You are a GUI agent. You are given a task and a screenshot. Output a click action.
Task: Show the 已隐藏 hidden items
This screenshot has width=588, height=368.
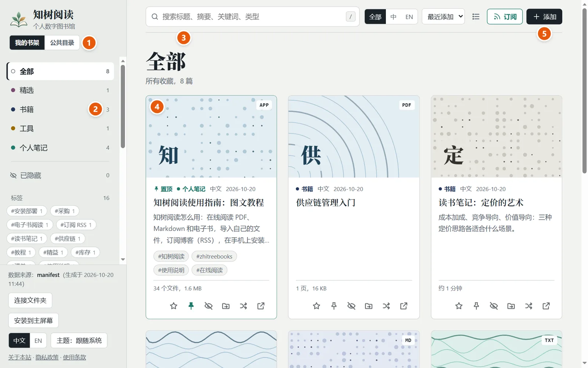(60, 176)
